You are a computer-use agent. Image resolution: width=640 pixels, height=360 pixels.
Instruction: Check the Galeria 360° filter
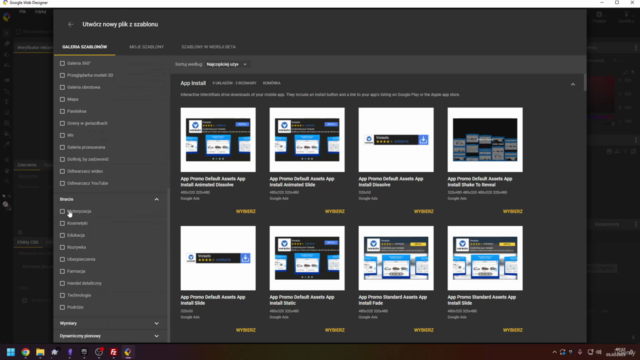coord(62,63)
